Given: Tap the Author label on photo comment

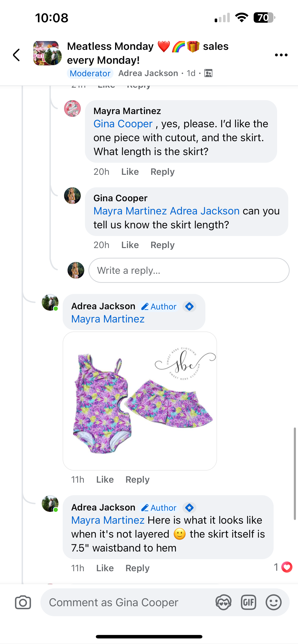Looking at the screenshot, I should click(x=159, y=306).
